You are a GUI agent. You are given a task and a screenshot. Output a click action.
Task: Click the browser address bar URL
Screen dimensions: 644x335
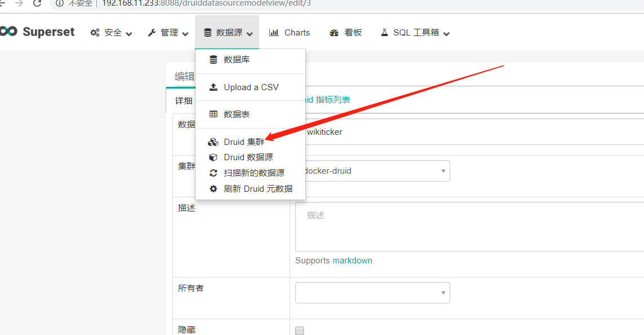tap(206, 3)
